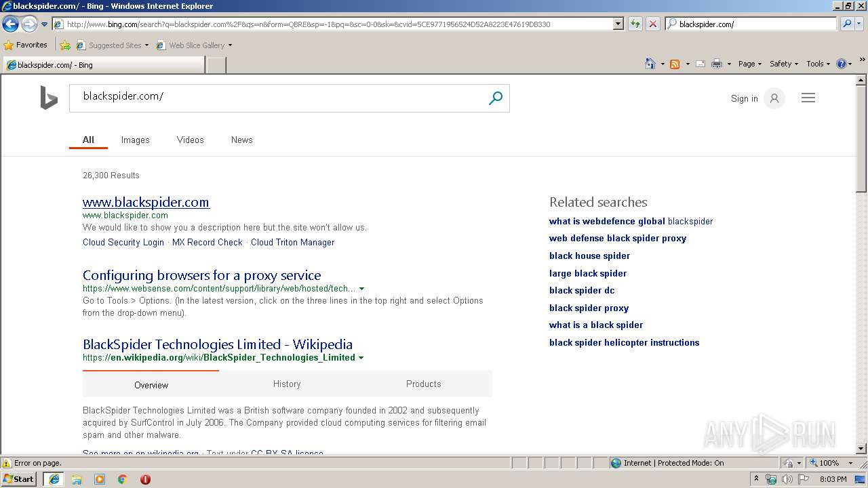Open BlackSpider Technologies Limited Wikipedia result
The width and height of the screenshot is (868, 488).
[218, 344]
